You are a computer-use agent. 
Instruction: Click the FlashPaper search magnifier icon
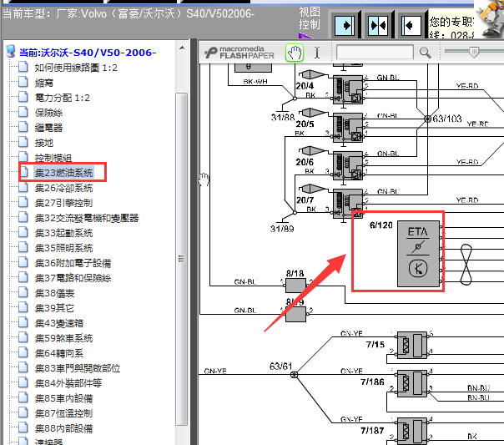(x=425, y=53)
